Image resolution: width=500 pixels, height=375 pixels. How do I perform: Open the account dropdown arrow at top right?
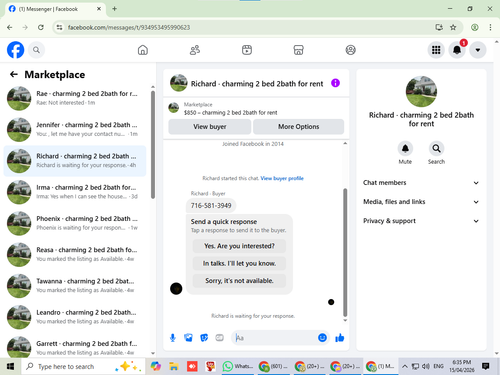478,50
